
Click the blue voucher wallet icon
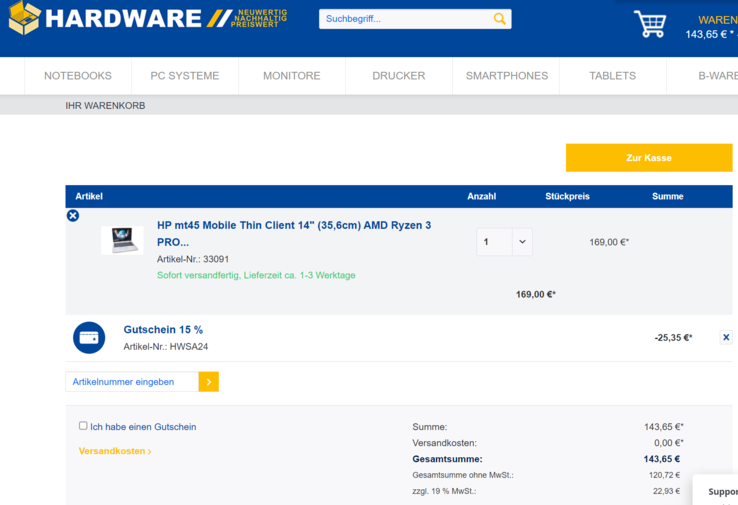[89, 337]
